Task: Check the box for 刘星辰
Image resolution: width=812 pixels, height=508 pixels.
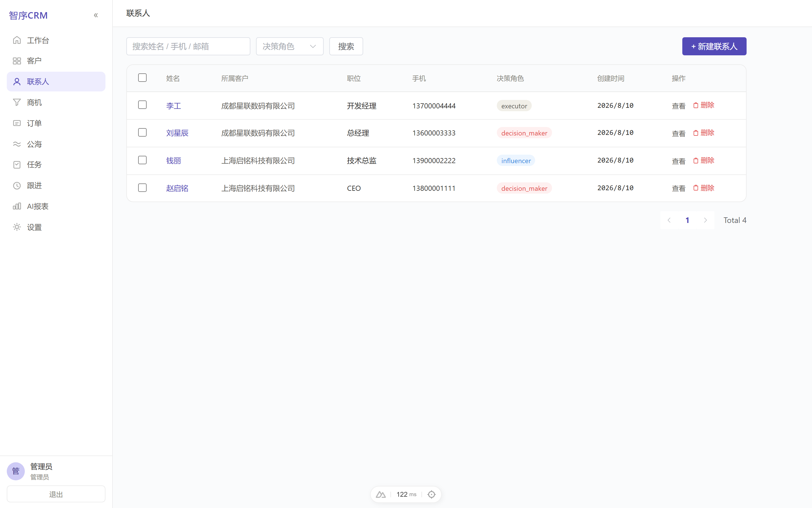Action: click(142, 132)
